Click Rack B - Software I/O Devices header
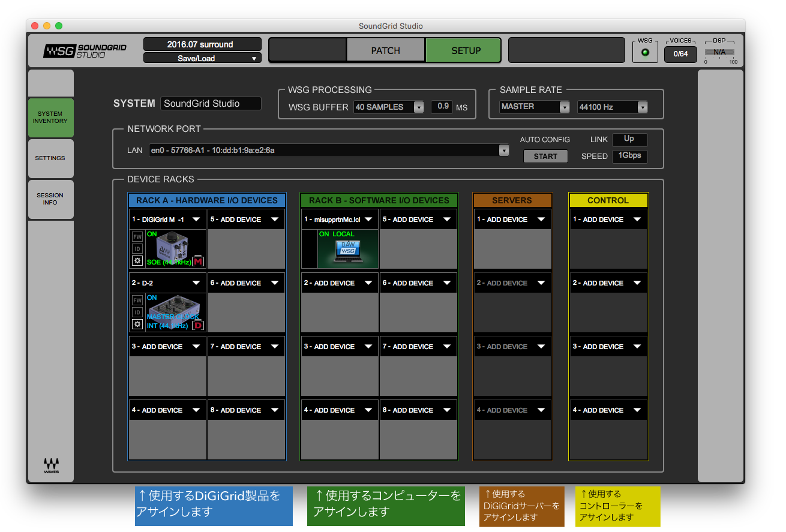The image size is (786, 532). (x=379, y=200)
